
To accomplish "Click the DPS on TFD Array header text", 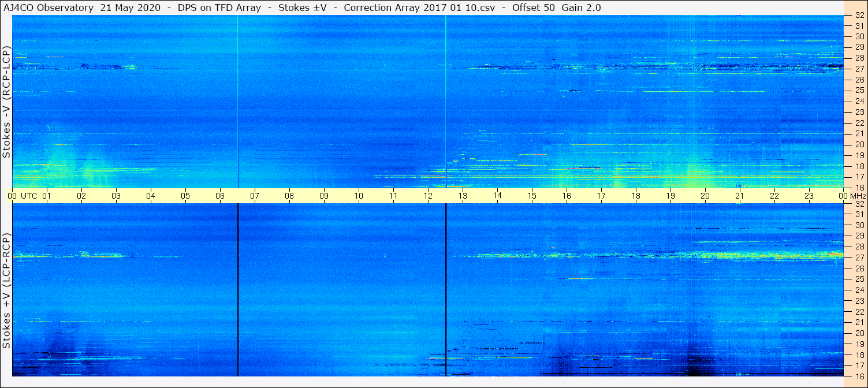I will tap(219, 8).
